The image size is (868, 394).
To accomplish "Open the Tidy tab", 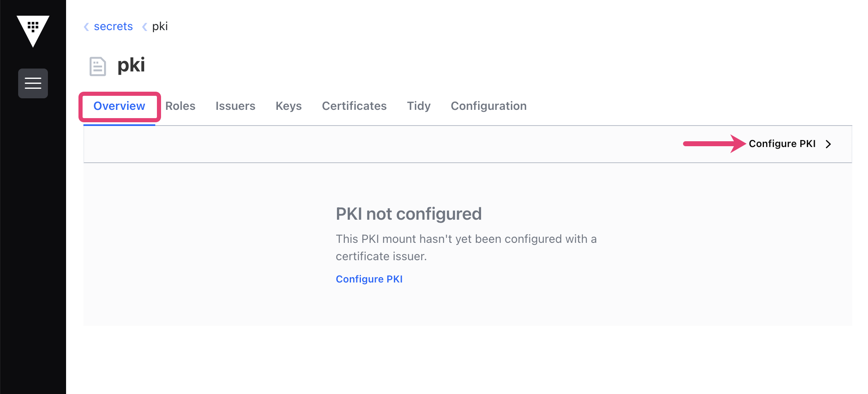I will pyautogui.click(x=419, y=106).
